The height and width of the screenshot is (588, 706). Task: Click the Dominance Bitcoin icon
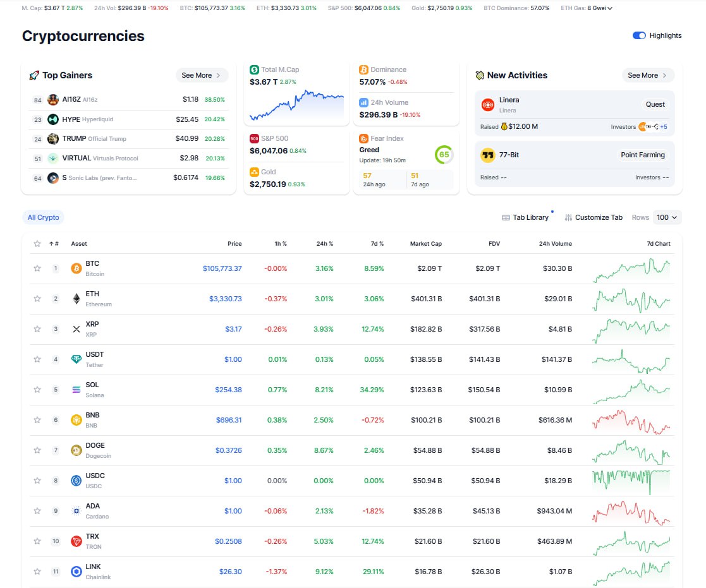(x=363, y=69)
